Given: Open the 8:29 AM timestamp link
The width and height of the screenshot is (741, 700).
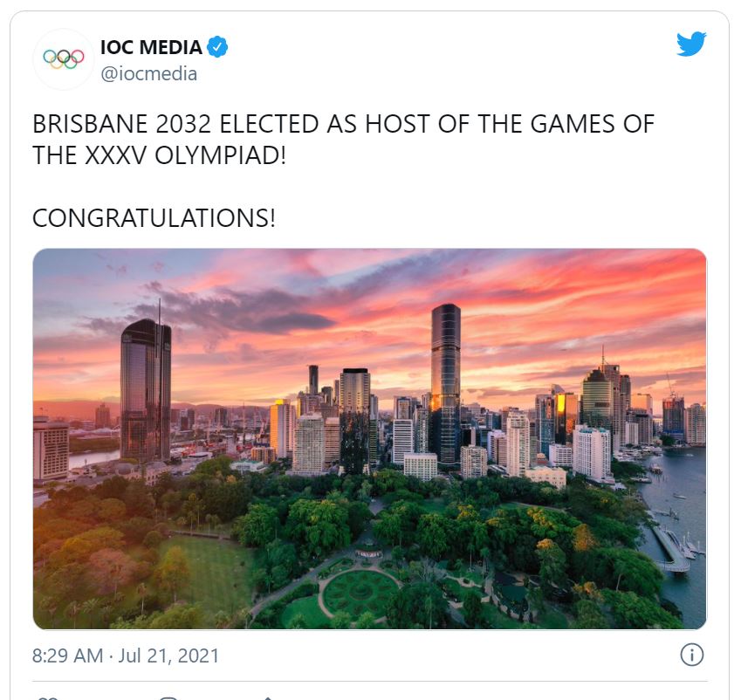Looking at the screenshot, I should 67,656.
